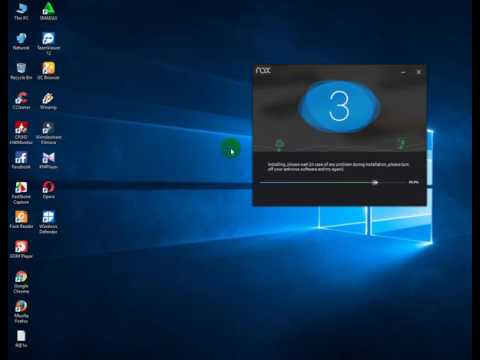Close the Nox installer window
This screenshot has height=360, width=480.
tap(419, 72)
